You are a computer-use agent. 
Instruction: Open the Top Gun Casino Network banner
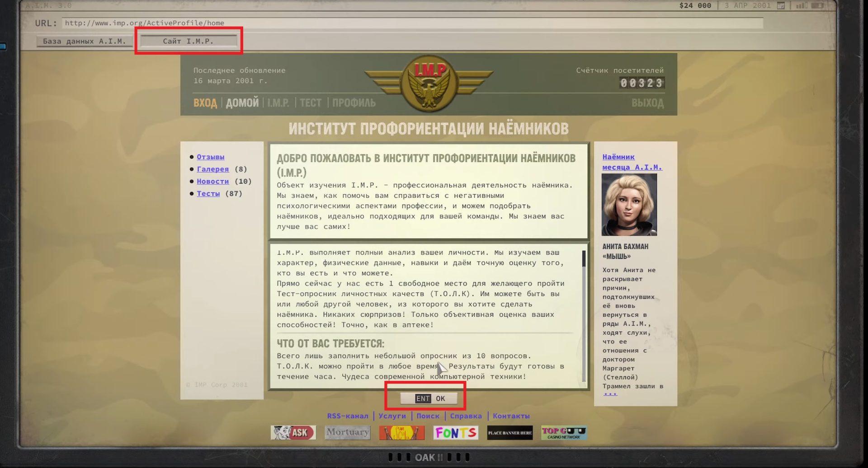564,433
